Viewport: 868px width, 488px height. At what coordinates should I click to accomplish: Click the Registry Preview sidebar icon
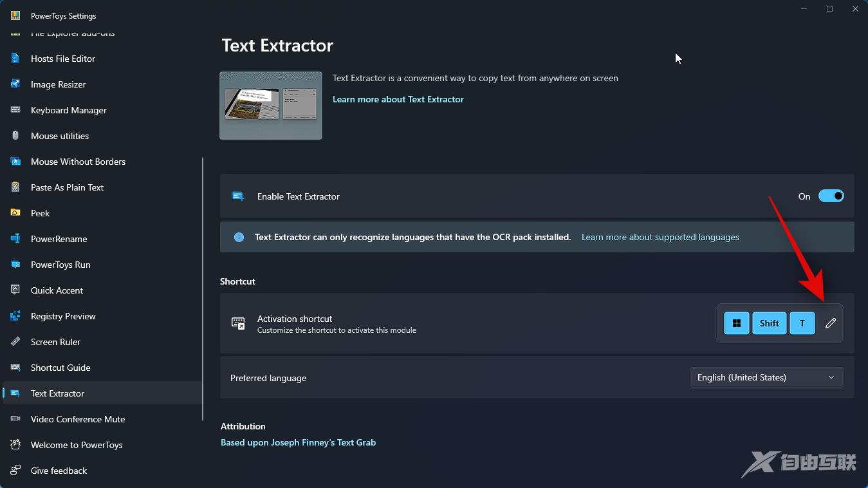pyautogui.click(x=15, y=316)
